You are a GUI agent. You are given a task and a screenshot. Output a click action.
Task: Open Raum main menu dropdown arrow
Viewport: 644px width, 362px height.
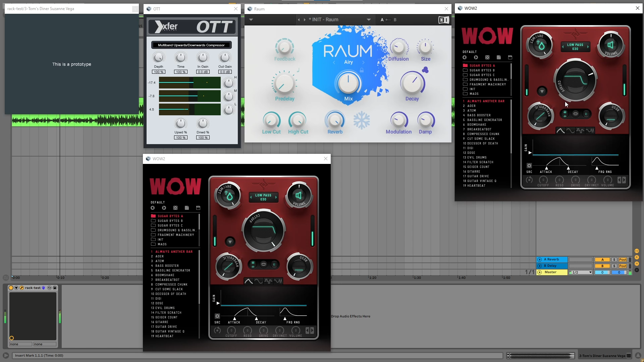coord(251,20)
